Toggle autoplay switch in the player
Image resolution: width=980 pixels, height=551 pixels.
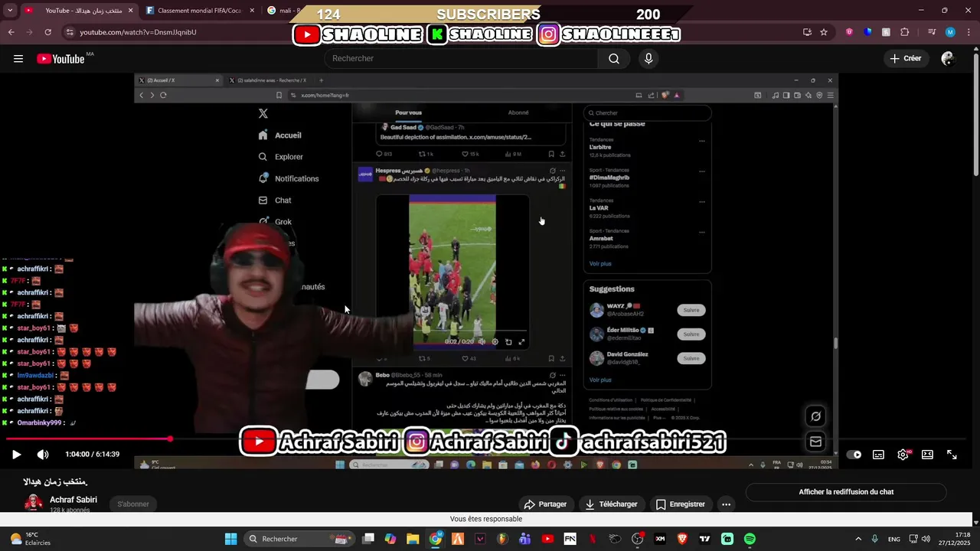[854, 455]
